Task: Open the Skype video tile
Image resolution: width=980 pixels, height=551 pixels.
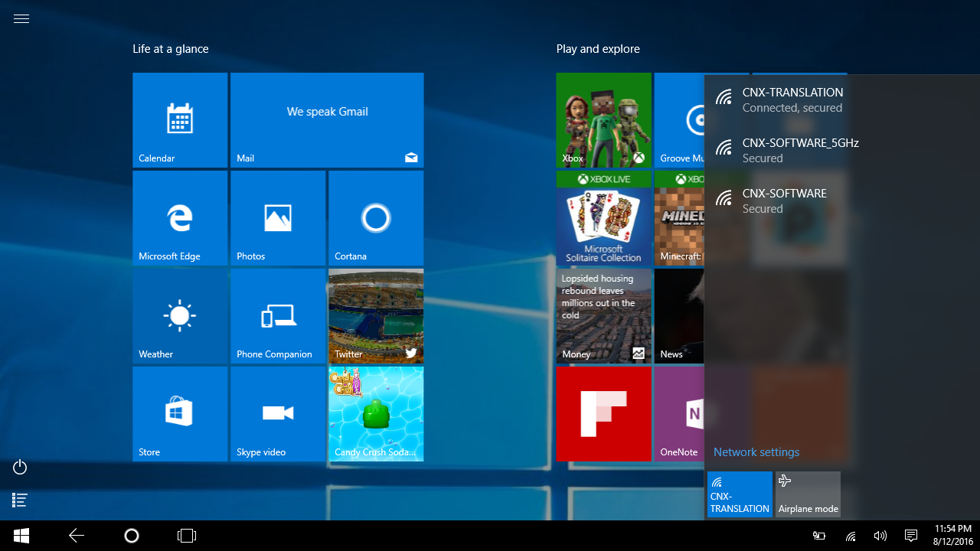Action: (278, 414)
